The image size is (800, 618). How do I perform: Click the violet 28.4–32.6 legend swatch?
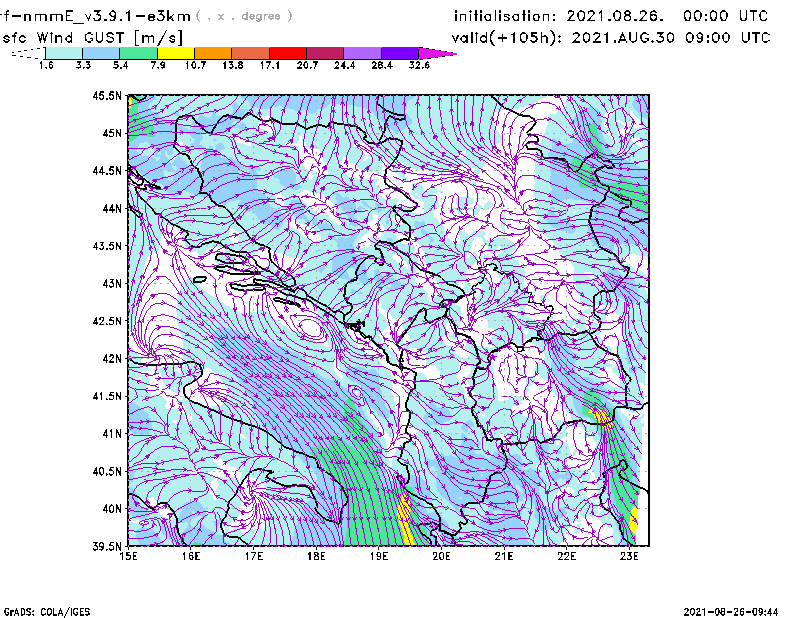(x=400, y=53)
